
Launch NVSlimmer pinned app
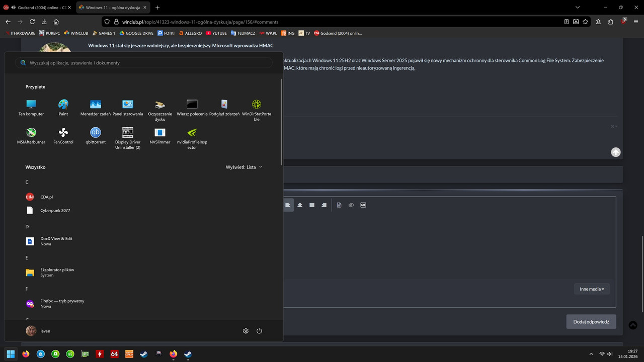pyautogui.click(x=160, y=136)
